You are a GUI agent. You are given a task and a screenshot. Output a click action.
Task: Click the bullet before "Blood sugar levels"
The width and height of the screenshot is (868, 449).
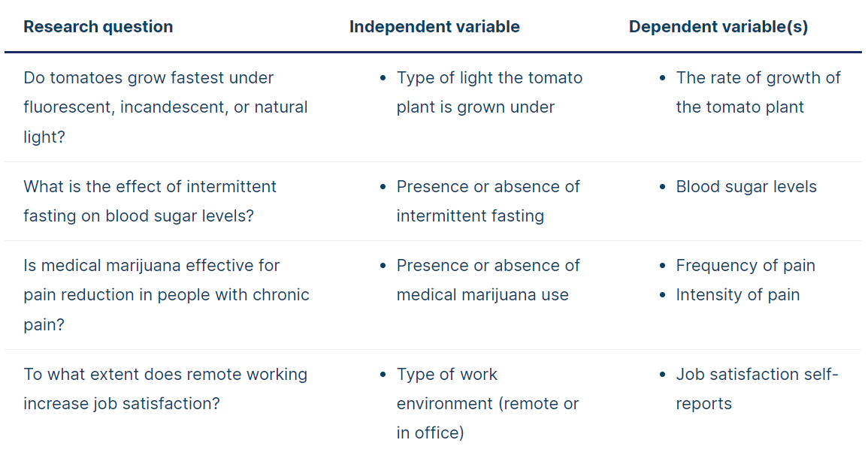pyautogui.click(x=663, y=187)
